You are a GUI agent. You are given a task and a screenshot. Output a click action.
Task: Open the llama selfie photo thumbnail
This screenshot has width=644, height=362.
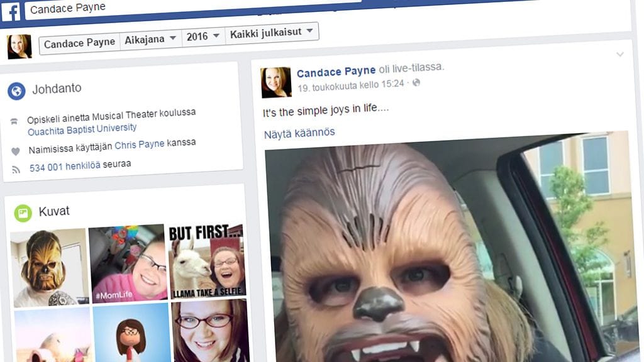click(207, 261)
